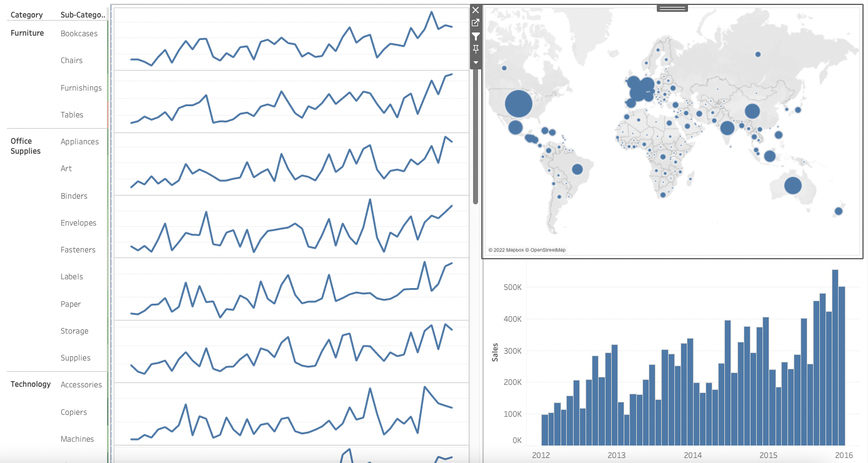Select the Category column header
Screen dimensions: 868x463
click(27, 15)
